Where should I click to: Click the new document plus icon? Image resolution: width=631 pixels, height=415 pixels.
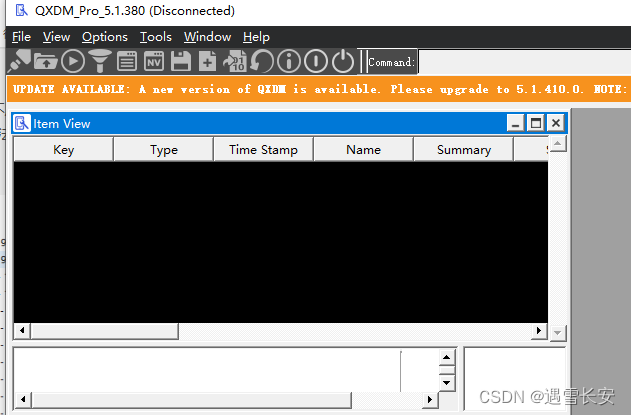click(x=207, y=62)
